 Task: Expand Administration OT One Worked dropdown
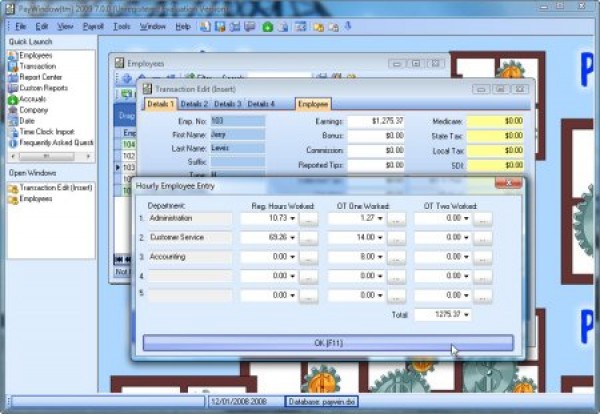(x=380, y=218)
